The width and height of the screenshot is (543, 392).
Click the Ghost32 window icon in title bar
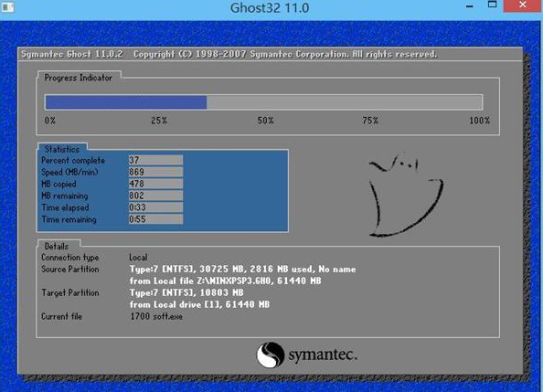coord(7,7)
